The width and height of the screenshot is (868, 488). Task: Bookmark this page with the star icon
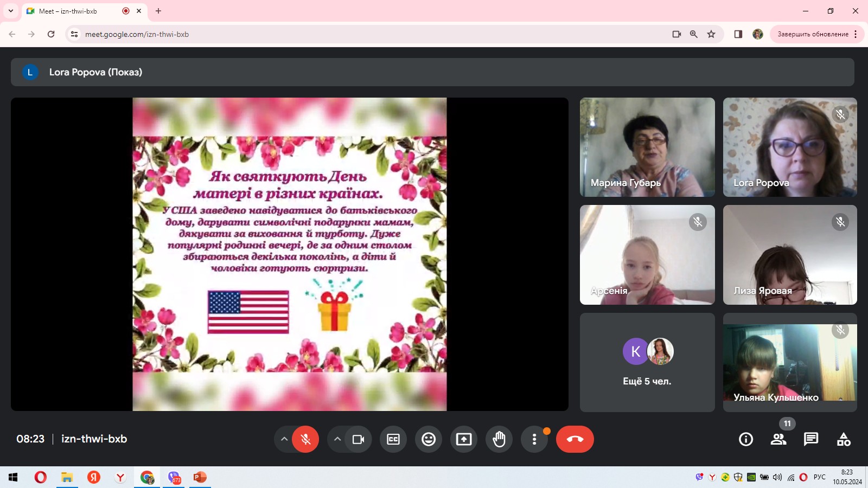click(x=711, y=34)
